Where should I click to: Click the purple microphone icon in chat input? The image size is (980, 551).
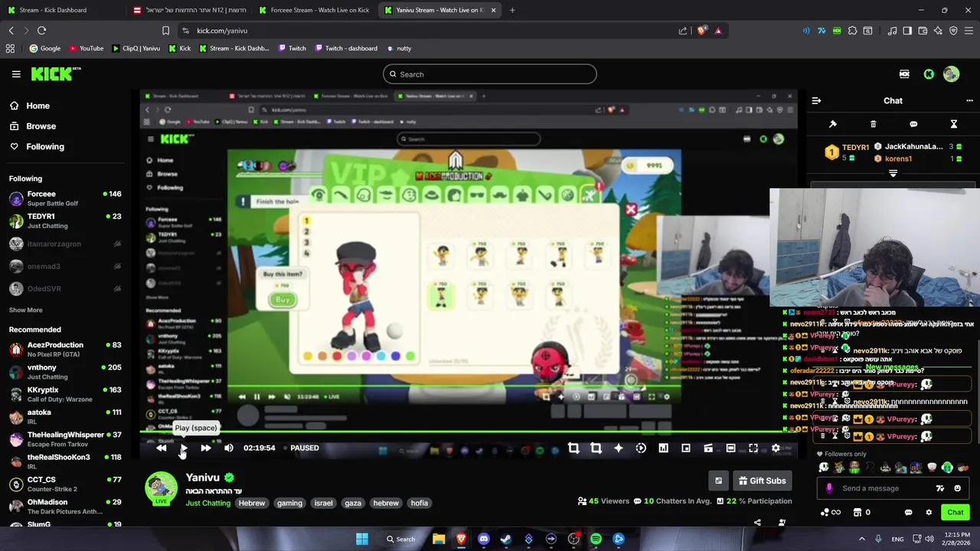click(829, 488)
